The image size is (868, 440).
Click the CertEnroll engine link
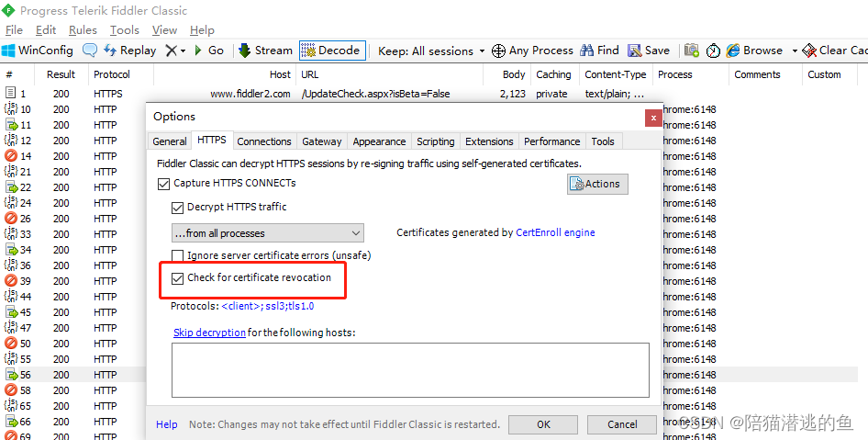pyautogui.click(x=555, y=232)
